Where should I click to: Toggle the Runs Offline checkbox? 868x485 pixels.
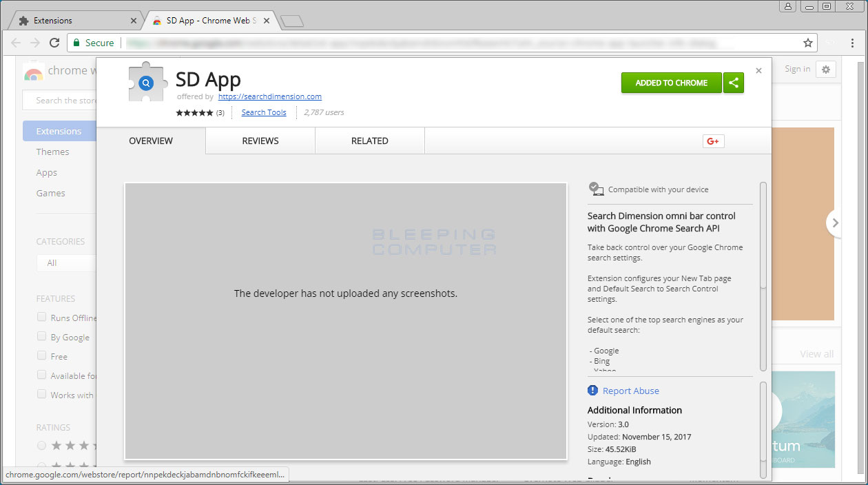tap(41, 318)
